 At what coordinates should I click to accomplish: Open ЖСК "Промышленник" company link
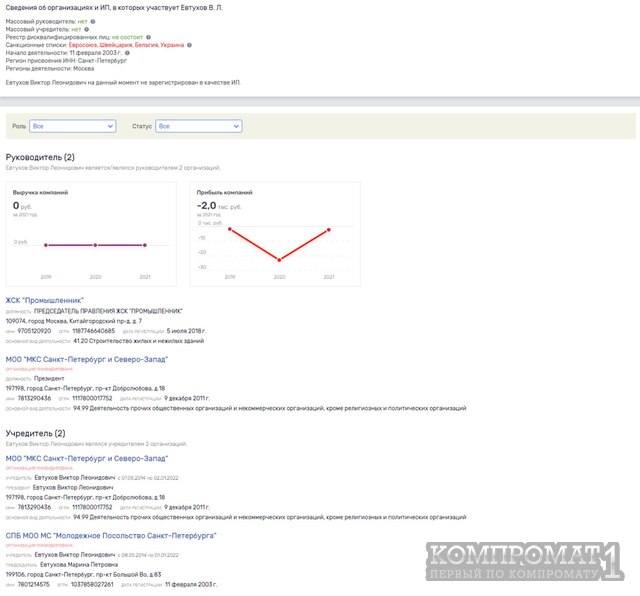click(x=44, y=300)
